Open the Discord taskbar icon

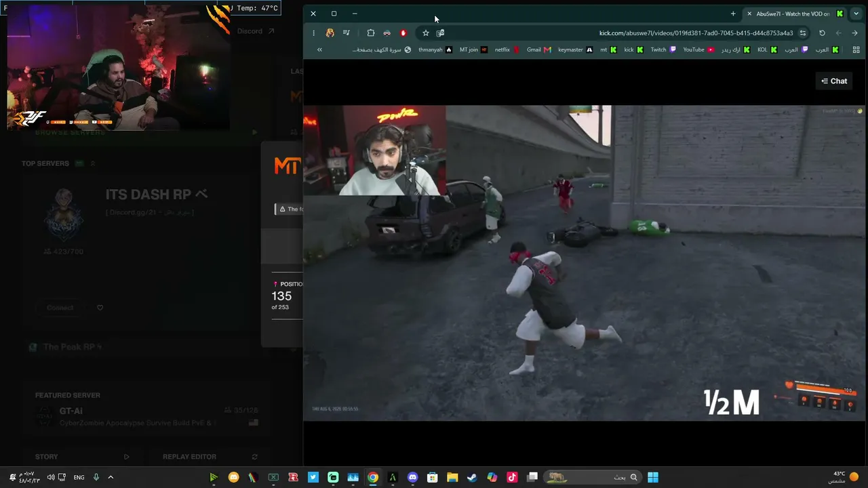point(413,477)
